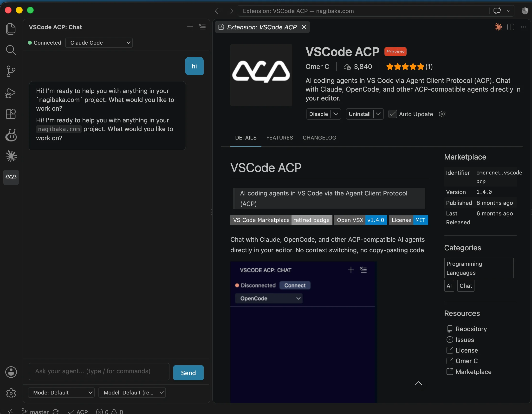Viewport: 532px width, 414px height.
Task: Click the Chat category tag
Action: 466,286
